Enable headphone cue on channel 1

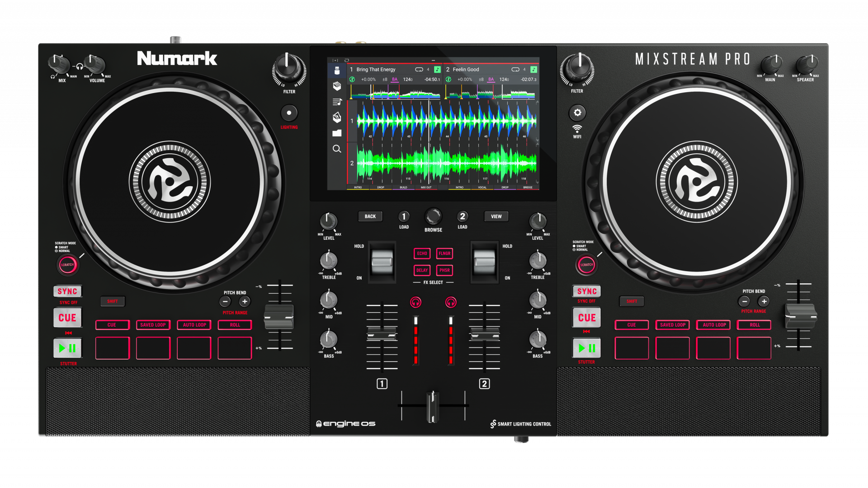pyautogui.click(x=416, y=302)
